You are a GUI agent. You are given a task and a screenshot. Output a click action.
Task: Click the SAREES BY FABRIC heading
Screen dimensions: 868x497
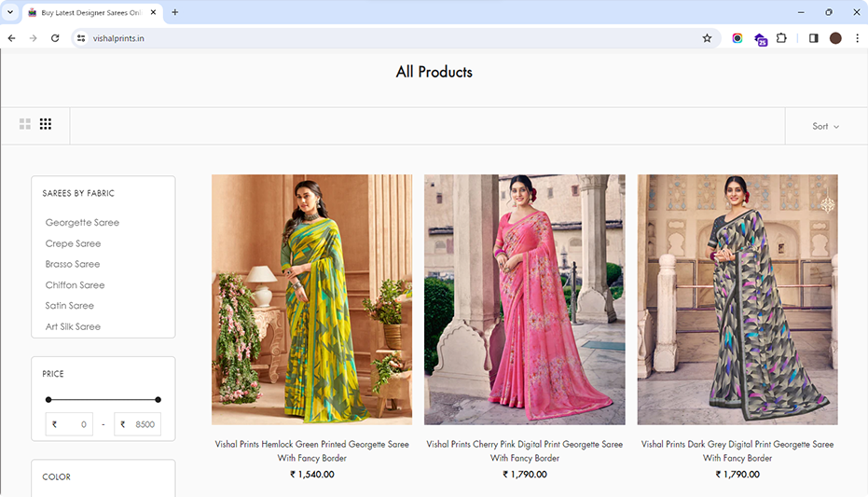coord(78,193)
